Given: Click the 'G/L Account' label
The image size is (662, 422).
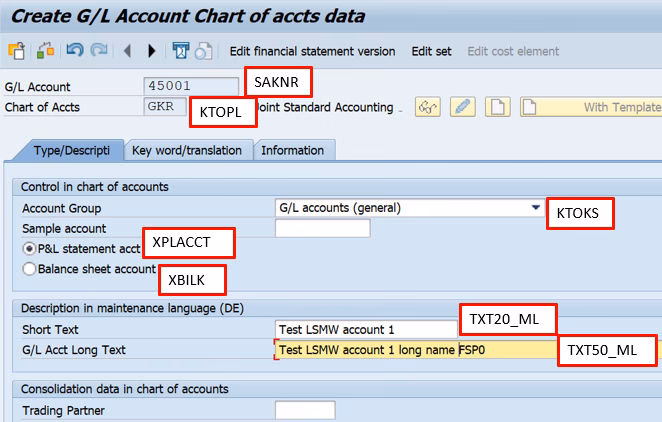Looking at the screenshot, I should coord(38,87).
